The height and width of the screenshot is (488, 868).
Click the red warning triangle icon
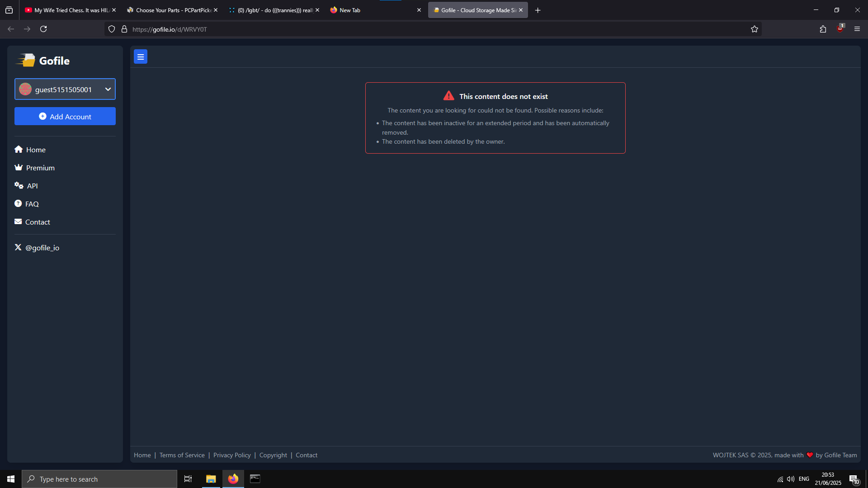449,95
